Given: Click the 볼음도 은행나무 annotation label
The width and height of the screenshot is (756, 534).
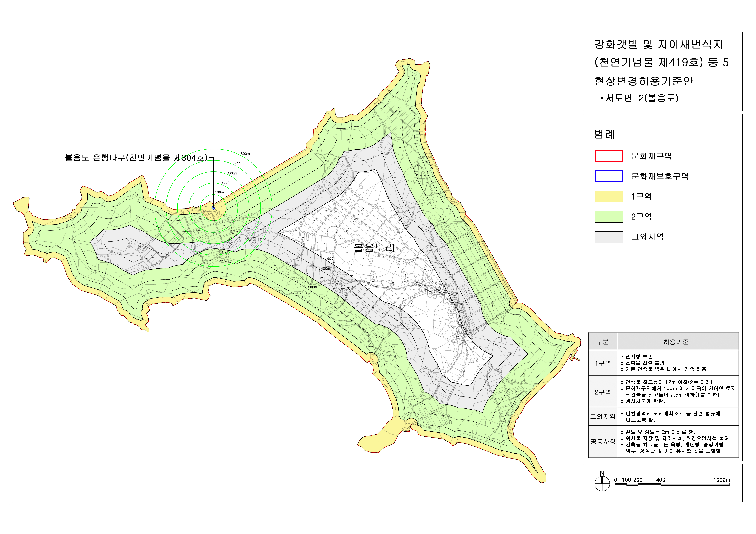Looking at the screenshot, I should (x=136, y=158).
